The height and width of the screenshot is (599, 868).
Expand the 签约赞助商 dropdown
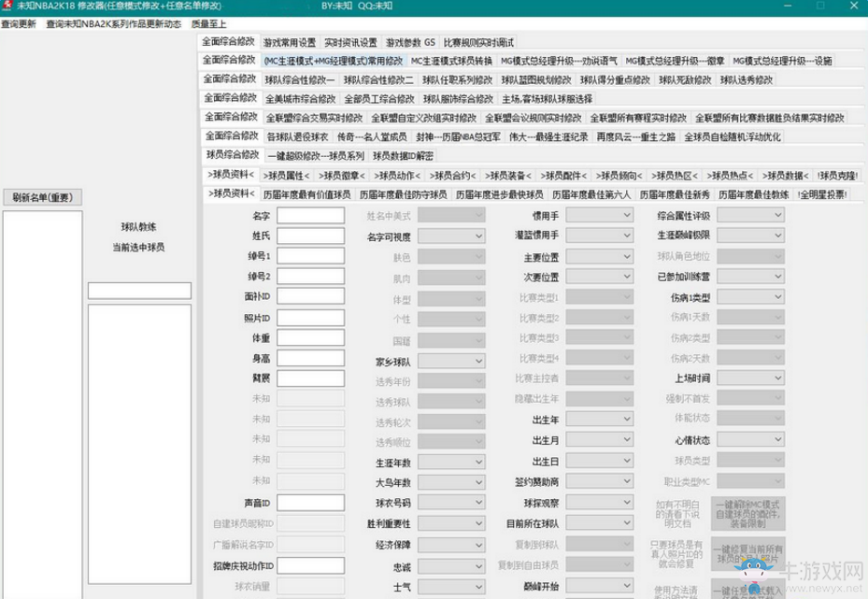click(x=600, y=481)
